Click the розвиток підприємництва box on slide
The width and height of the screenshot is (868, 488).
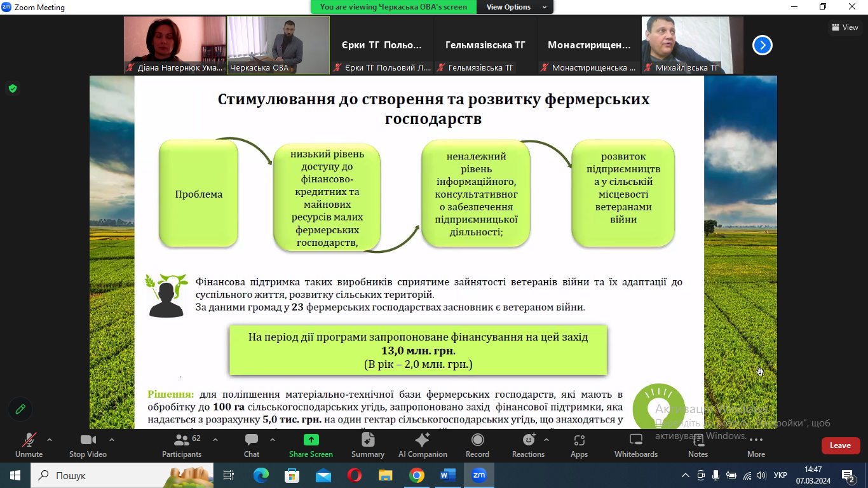coord(623,193)
